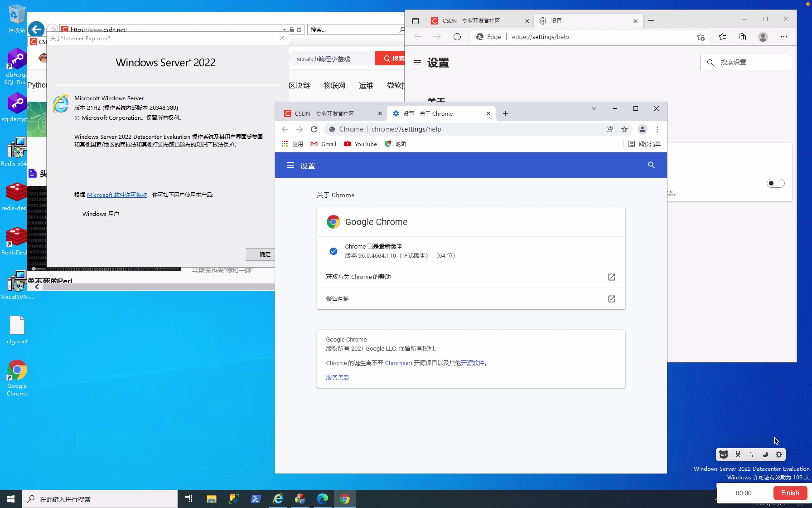The height and width of the screenshot is (508, 812).
Task: Open Edge's tab actions menu icon
Action: (x=415, y=21)
